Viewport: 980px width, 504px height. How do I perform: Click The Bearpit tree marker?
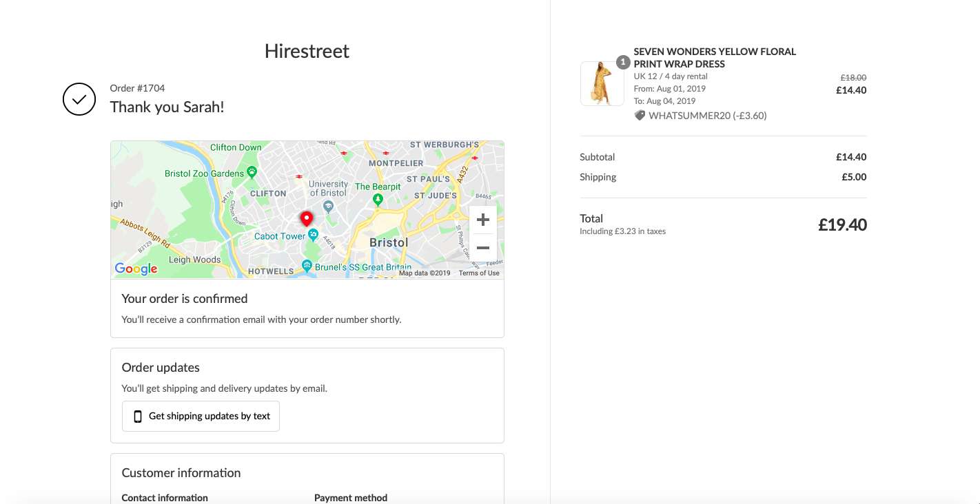(x=378, y=200)
